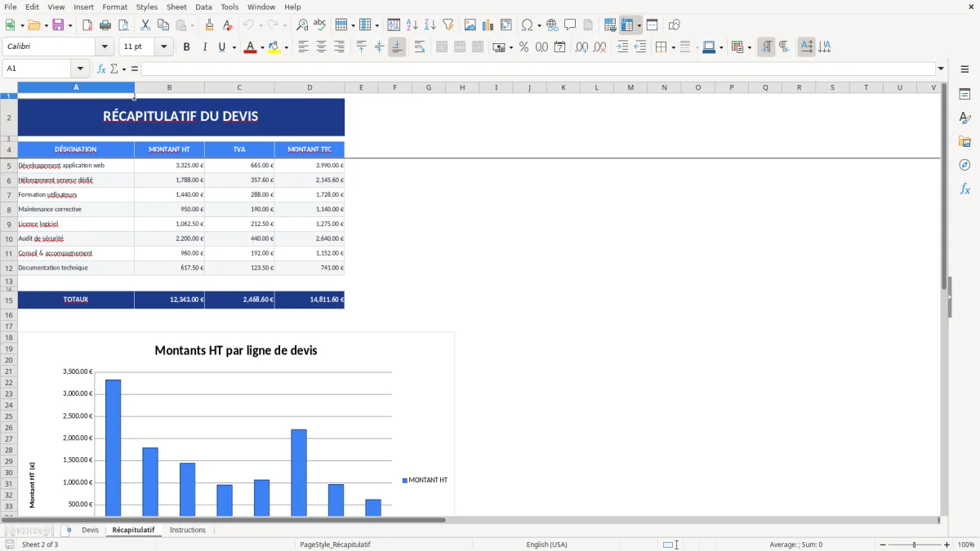Open the Calibri font name dropdown

pos(104,47)
